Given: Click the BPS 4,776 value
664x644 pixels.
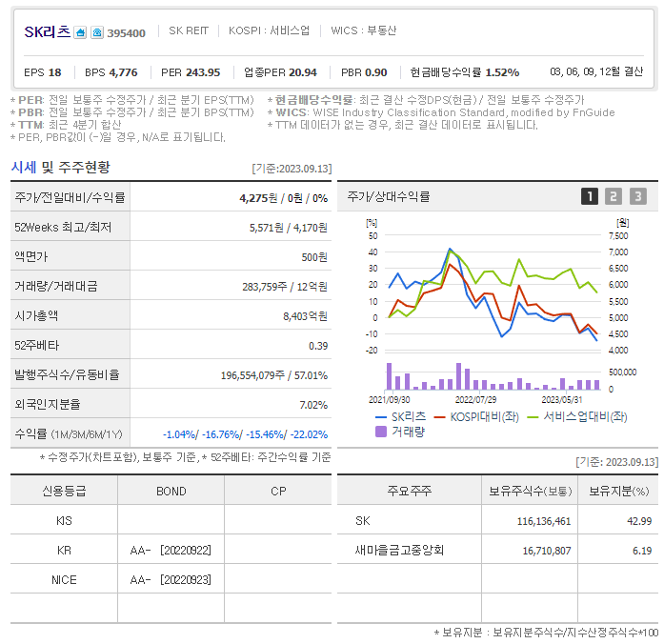Looking at the screenshot, I should tap(111, 72).
